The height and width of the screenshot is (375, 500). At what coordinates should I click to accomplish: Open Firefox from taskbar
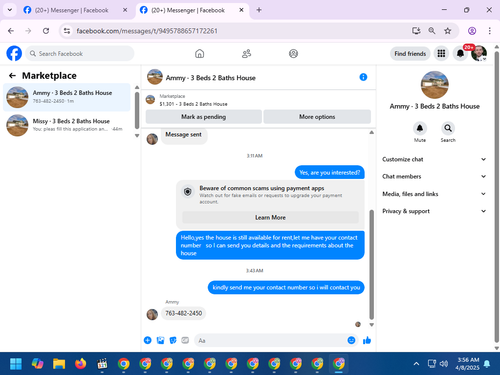point(80,364)
